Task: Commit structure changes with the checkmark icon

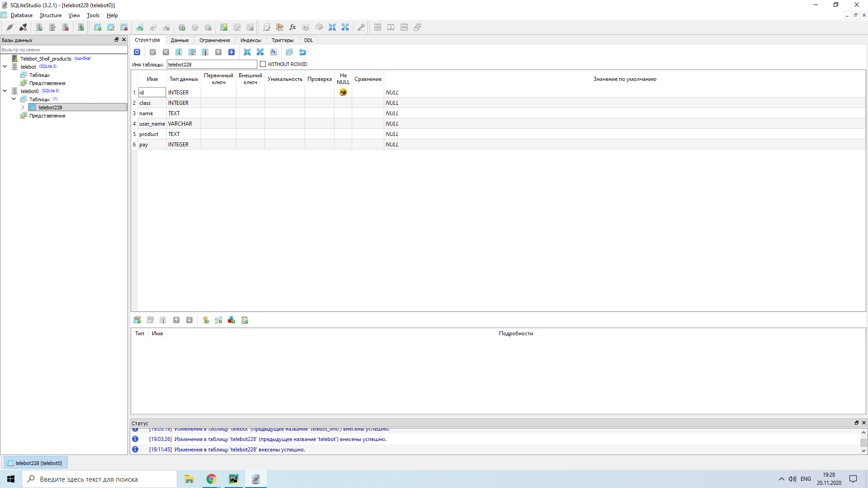Action: tap(153, 52)
